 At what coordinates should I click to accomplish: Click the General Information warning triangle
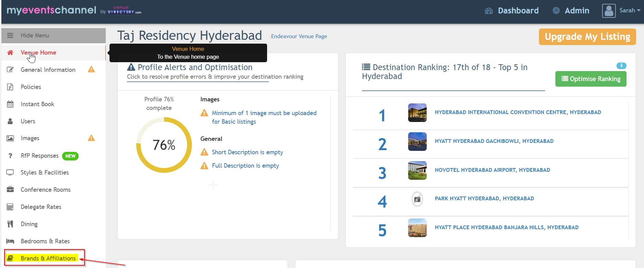click(x=91, y=69)
